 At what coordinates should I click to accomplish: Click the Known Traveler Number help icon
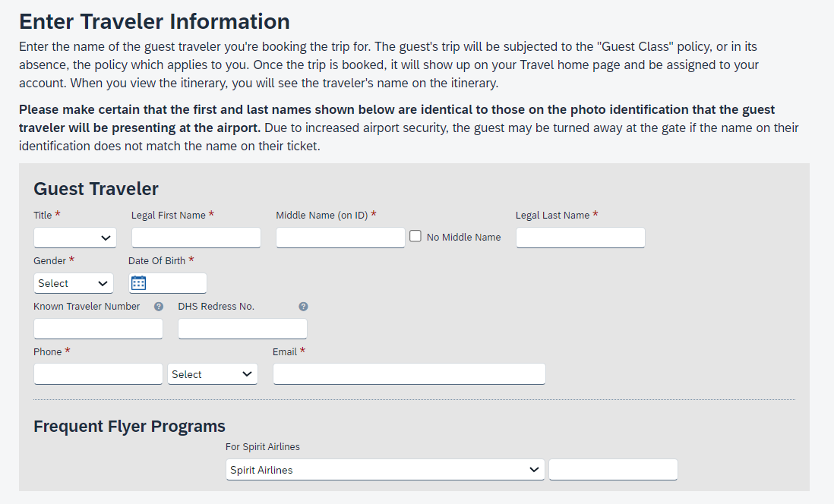tap(159, 307)
